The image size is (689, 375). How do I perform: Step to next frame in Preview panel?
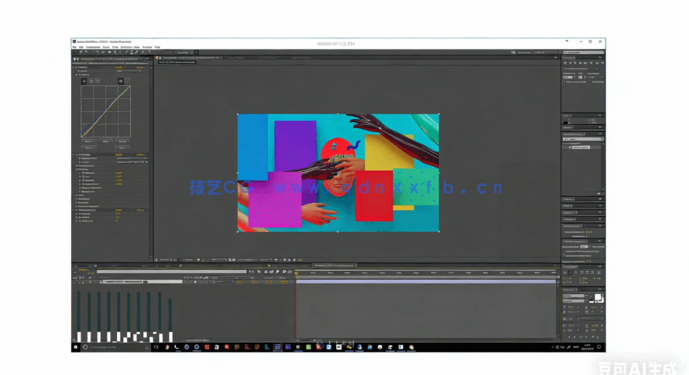coord(580,63)
